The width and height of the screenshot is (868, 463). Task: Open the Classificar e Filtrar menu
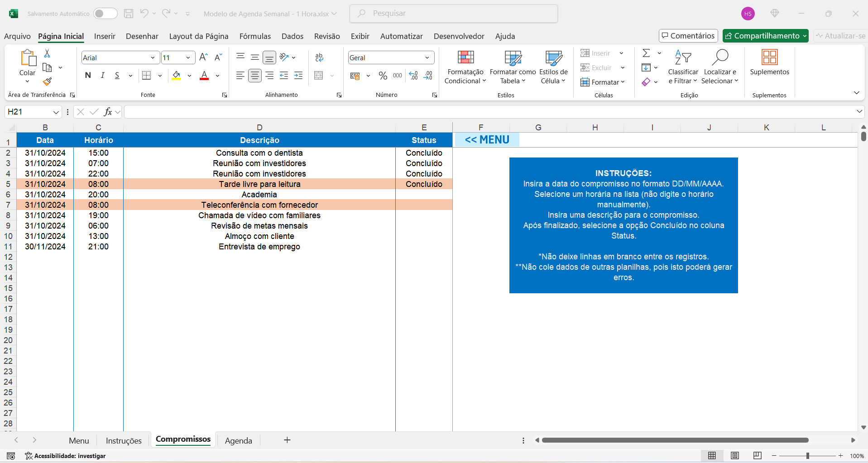pos(683,67)
